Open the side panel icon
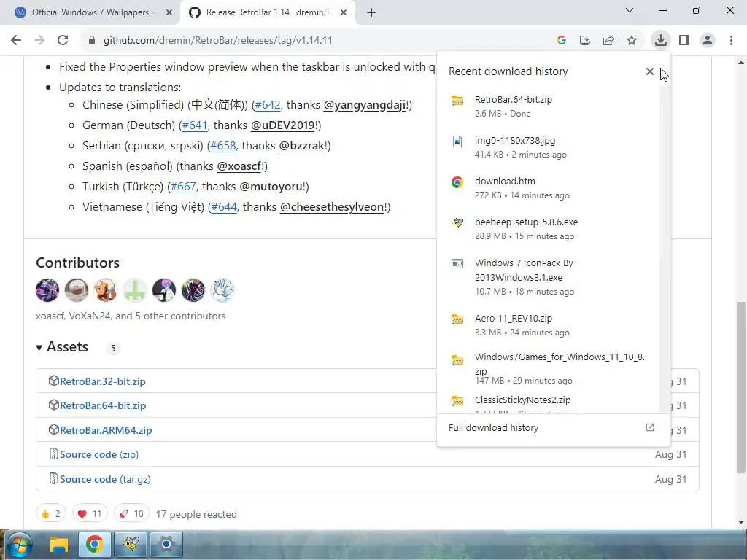Viewport: 747px width, 560px height. coord(684,41)
